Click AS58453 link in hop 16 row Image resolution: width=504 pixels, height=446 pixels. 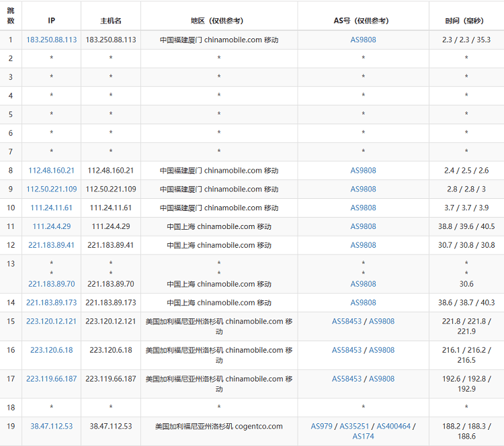tap(347, 350)
